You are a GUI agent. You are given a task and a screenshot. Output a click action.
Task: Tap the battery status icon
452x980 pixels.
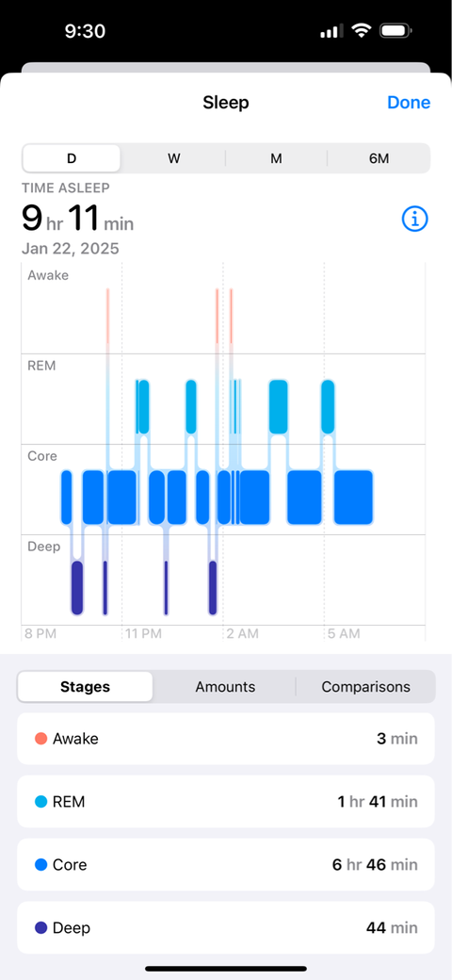point(395,30)
